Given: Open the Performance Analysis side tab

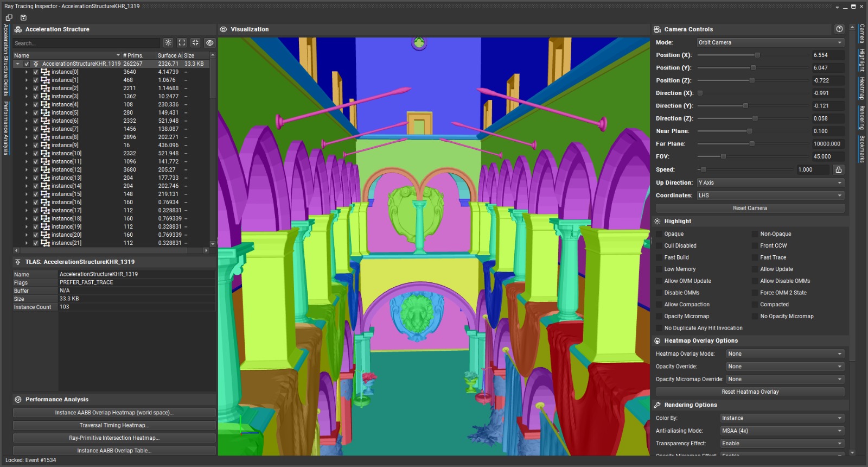Looking at the screenshot, I should coord(6,128).
